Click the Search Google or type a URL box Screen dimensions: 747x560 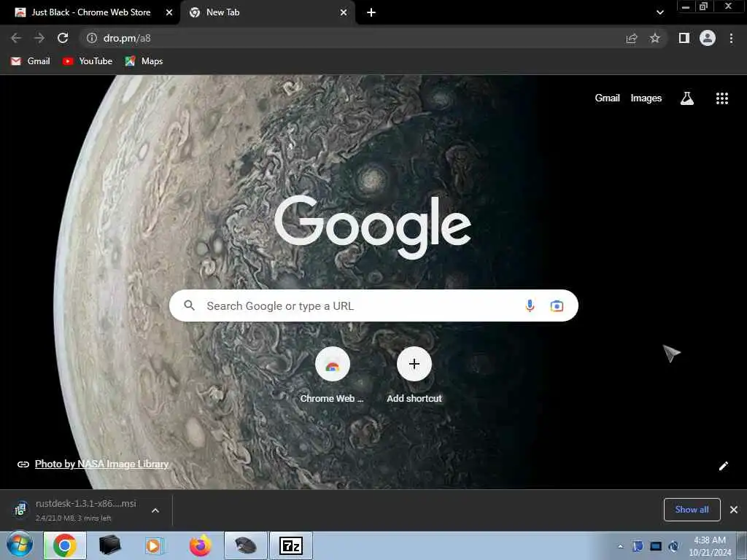pyautogui.click(x=373, y=306)
